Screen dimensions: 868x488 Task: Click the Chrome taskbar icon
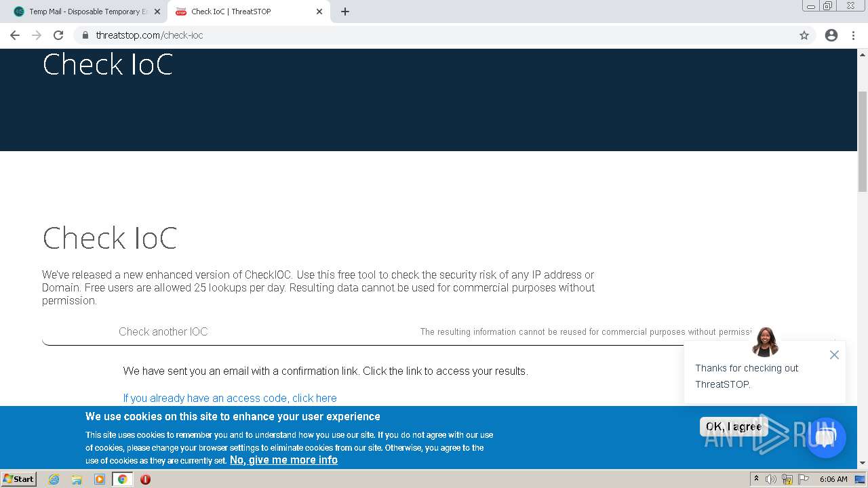coord(122,479)
